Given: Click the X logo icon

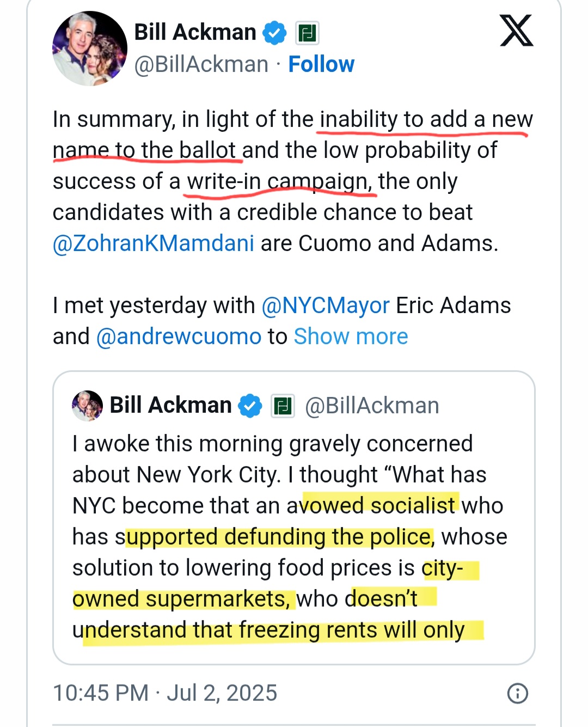Looking at the screenshot, I should [x=516, y=31].
